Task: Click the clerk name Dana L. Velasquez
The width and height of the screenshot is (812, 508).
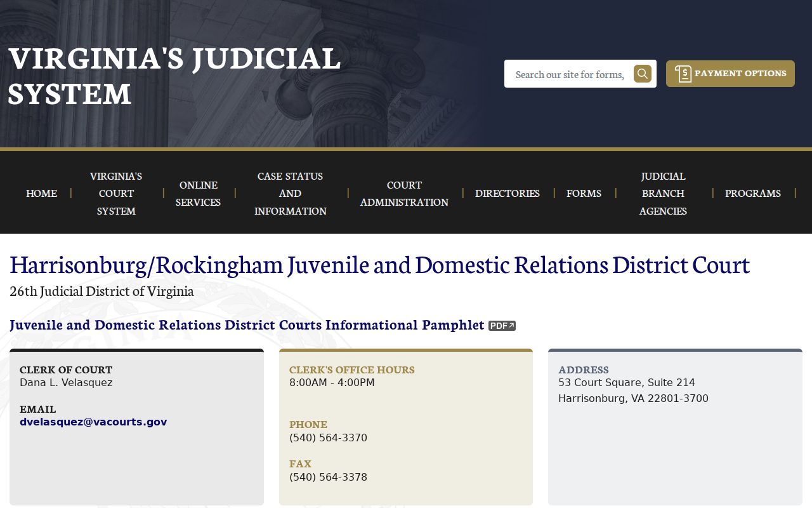Action: click(66, 382)
